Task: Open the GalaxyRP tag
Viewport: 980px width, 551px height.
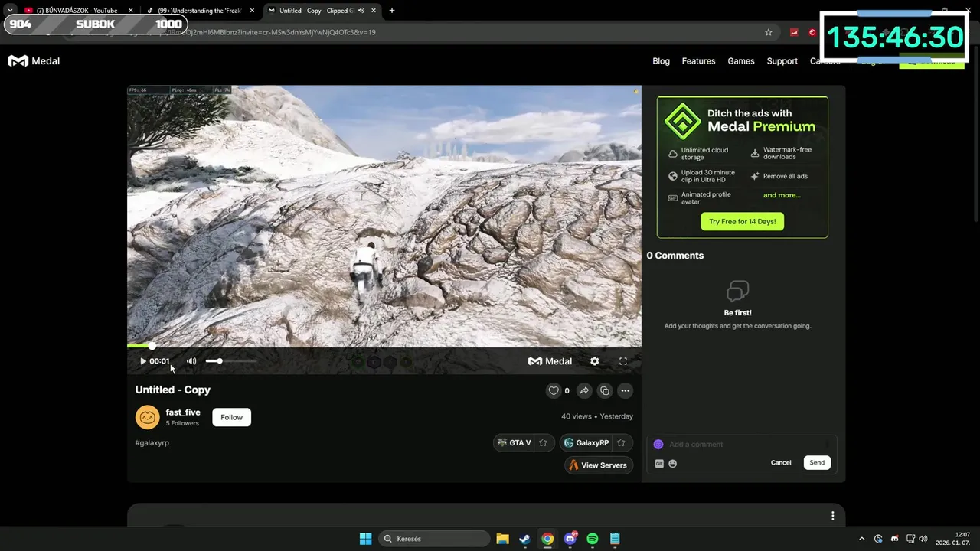Action: tap(586, 442)
